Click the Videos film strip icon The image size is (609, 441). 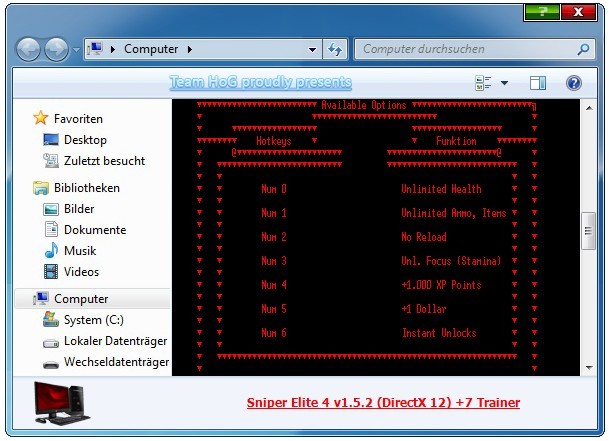tap(51, 272)
